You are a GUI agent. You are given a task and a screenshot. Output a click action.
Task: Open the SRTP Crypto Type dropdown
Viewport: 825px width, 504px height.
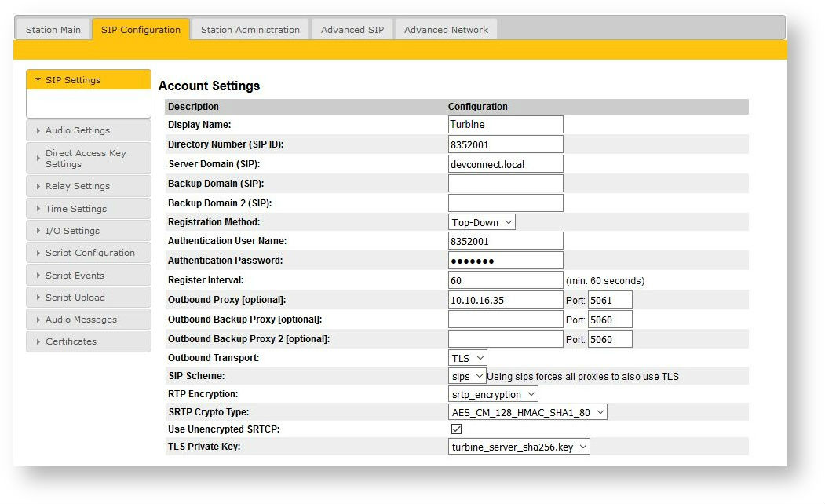[x=527, y=412]
